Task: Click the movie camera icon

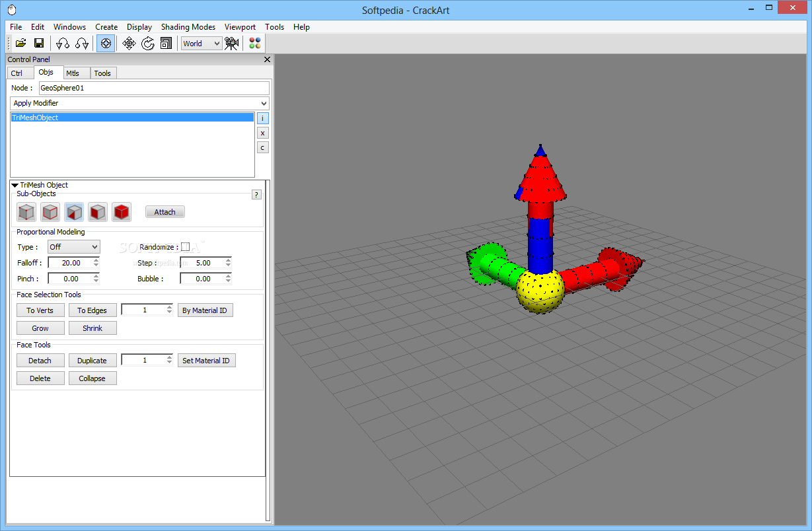Action: (x=232, y=44)
